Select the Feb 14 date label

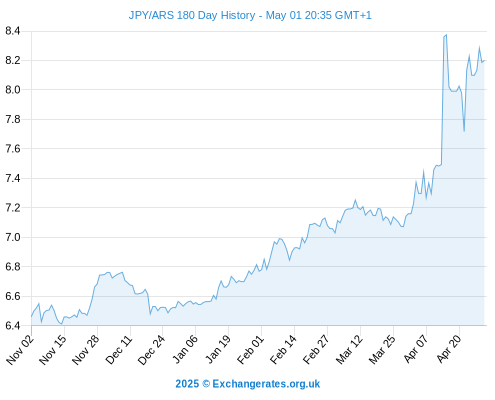pyautogui.click(x=283, y=349)
